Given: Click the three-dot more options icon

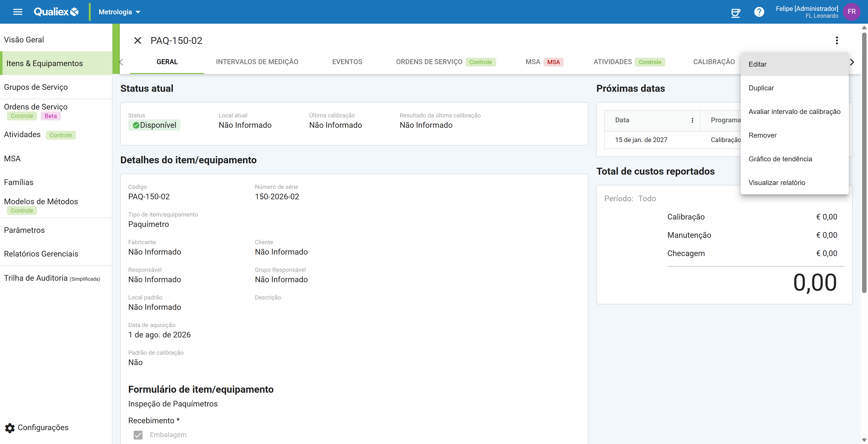Looking at the screenshot, I should [x=837, y=40].
